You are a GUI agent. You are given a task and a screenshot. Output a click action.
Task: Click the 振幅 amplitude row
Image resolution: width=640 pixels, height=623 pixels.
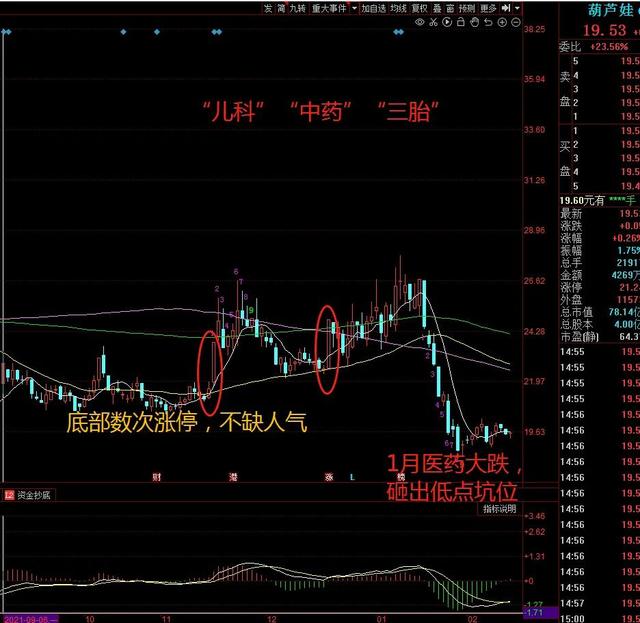(x=599, y=250)
